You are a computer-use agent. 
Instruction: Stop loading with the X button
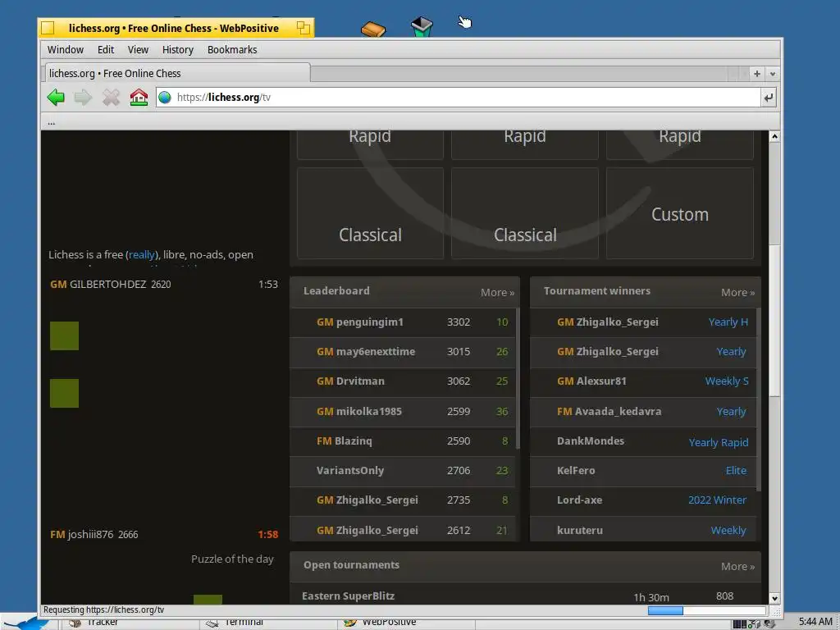tap(111, 98)
